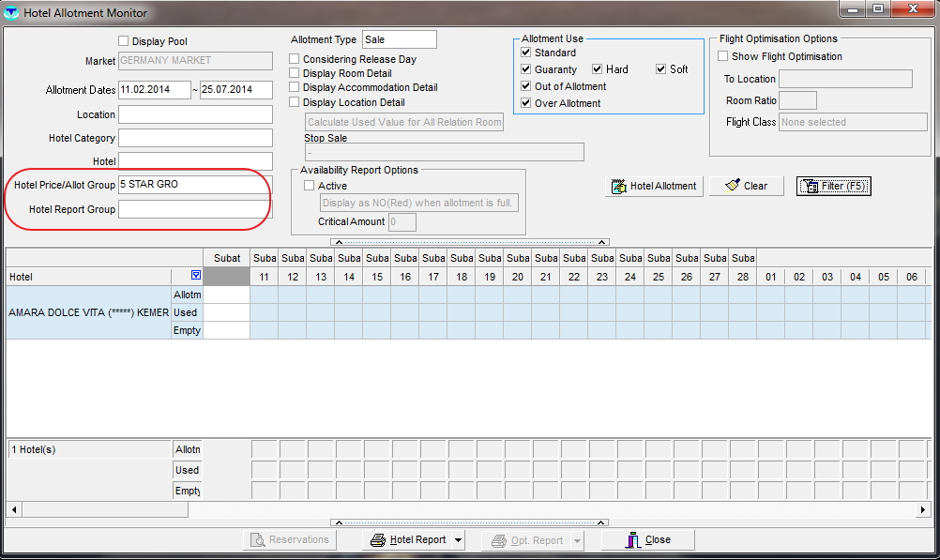Image resolution: width=940 pixels, height=560 pixels.
Task: Select the AMARA DOLCE VITA hotel row
Action: coord(89,312)
